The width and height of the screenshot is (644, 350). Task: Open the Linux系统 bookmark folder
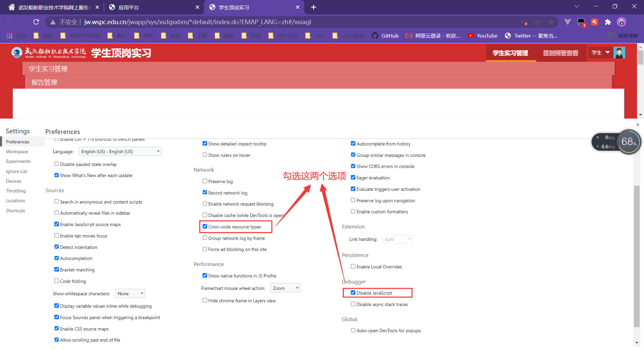pos(348,36)
